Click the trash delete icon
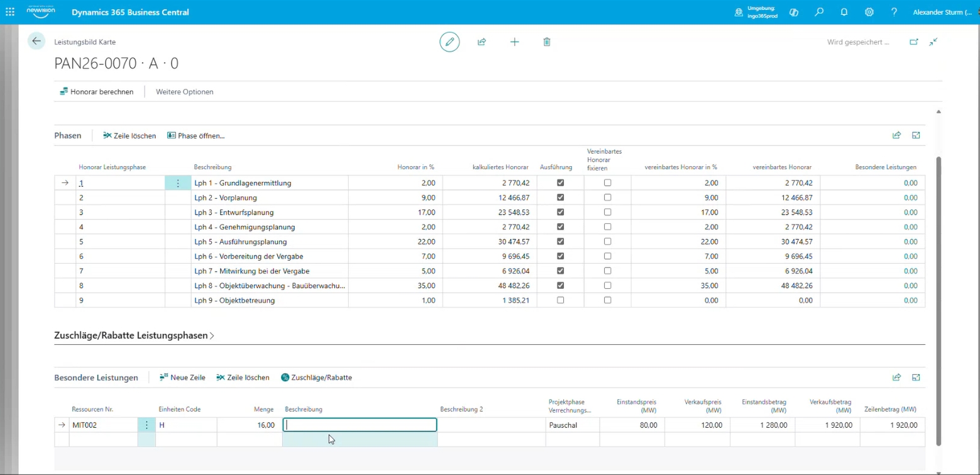The image size is (980, 475). point(547,42)
